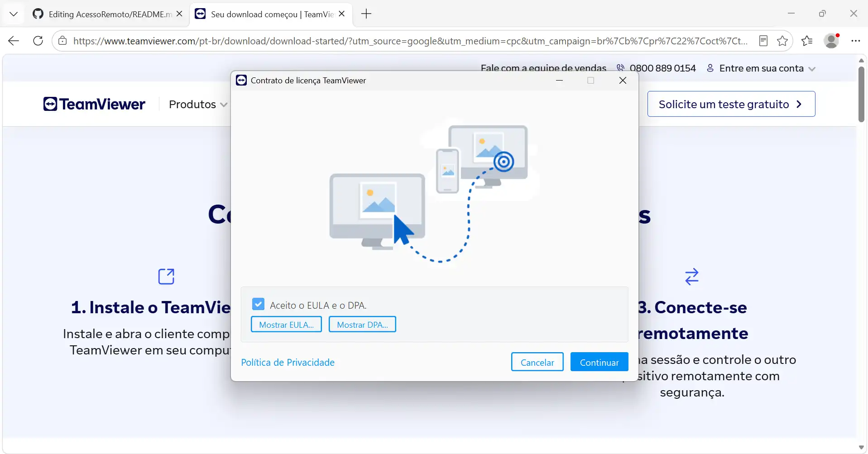Click the '1. Instale o TeamVie' heading

[151, 307]
